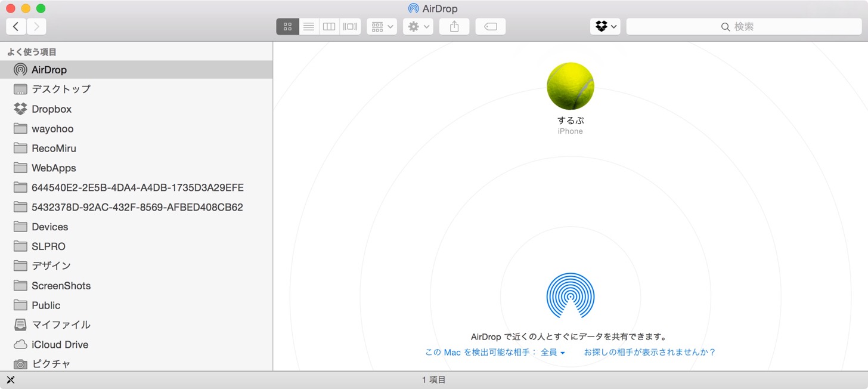This screenshot has height=389, width=868.
Task: Open デスクトップ in the sidebar
Action: pos(136,89)
